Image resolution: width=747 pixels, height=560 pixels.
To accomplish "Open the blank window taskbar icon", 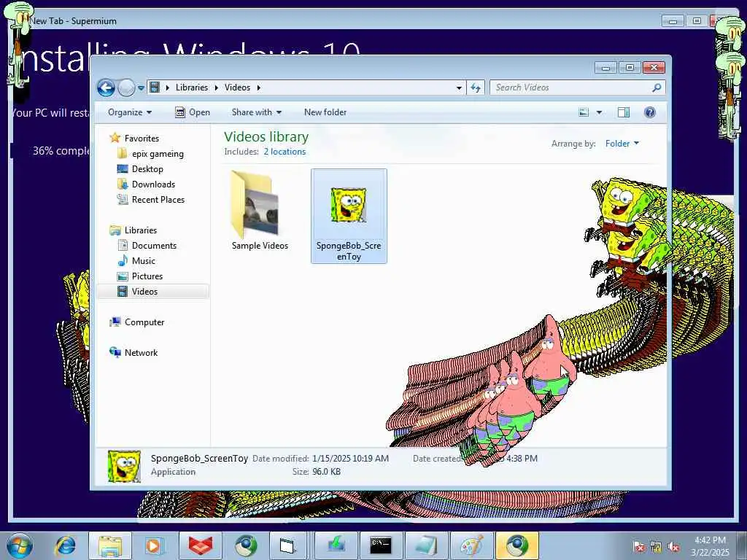I will point(289,545).
